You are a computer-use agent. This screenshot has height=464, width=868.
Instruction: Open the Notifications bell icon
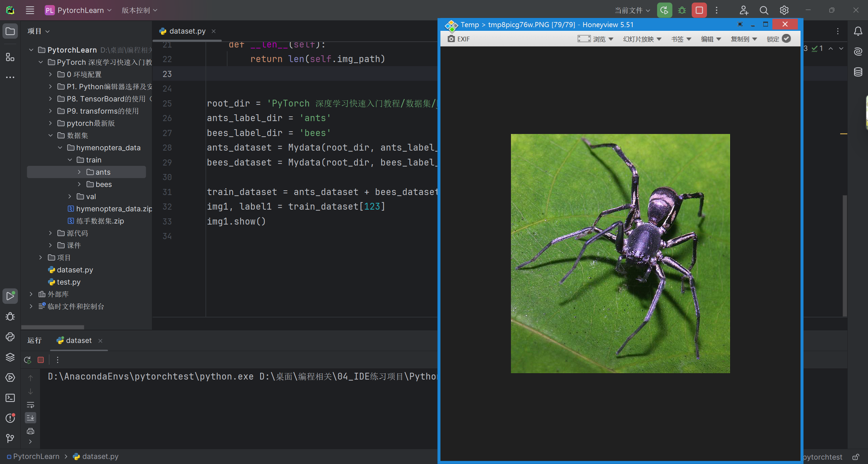pos(858,31)
